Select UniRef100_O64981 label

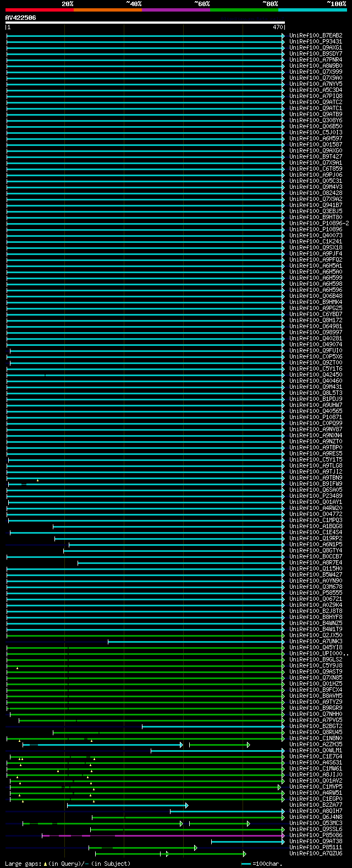pyautogui.click(x=316, y=327)
